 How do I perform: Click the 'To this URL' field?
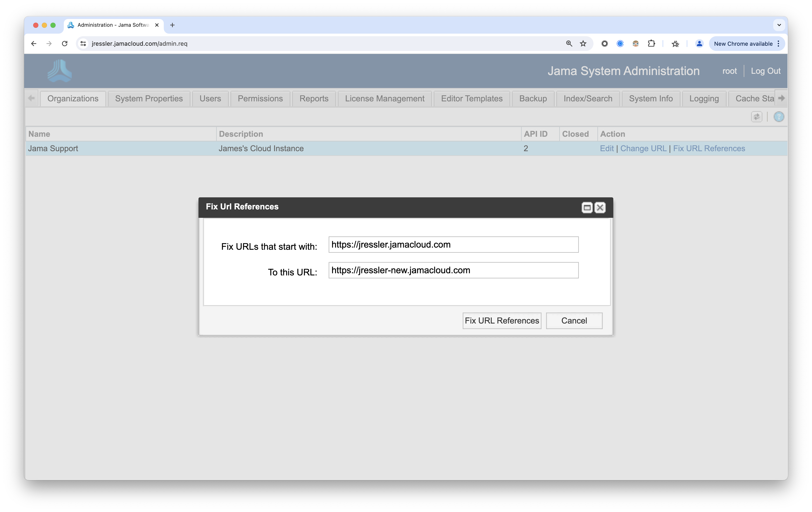click(453, 270)
